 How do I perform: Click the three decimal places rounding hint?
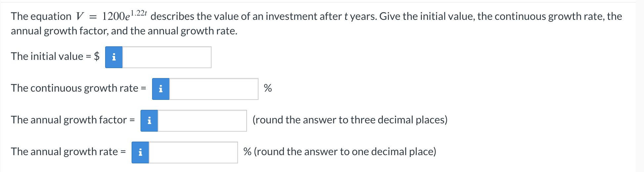click(350, 120)
